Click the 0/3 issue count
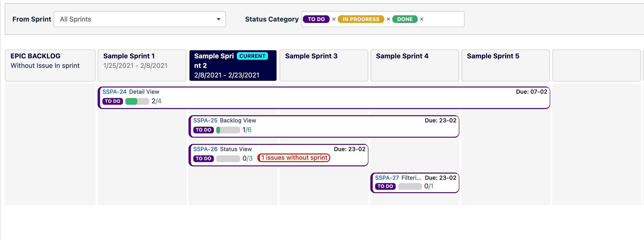This screenshot has width=644, height=240. click(247, 159)
